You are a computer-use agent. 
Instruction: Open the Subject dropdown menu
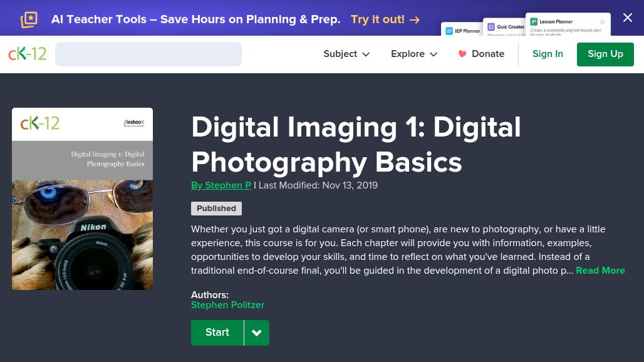[x=346, y=54]
